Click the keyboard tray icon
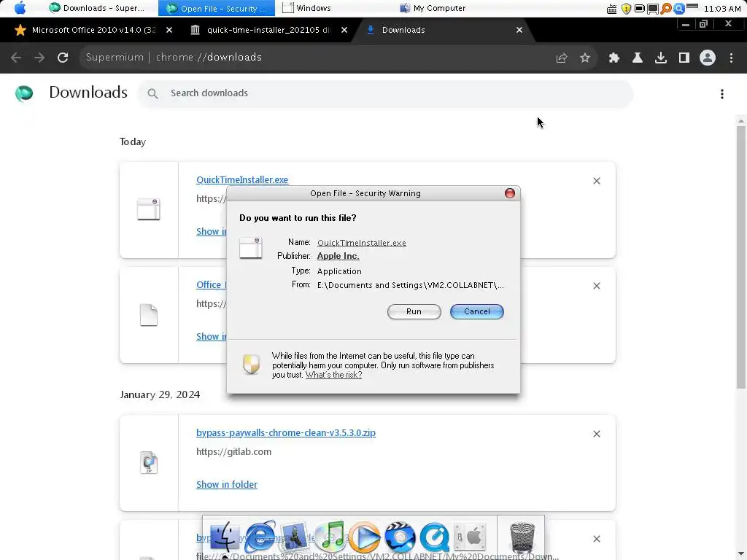Image resolution: width=747 pixels, height=560 pixels. pos(612,9)
